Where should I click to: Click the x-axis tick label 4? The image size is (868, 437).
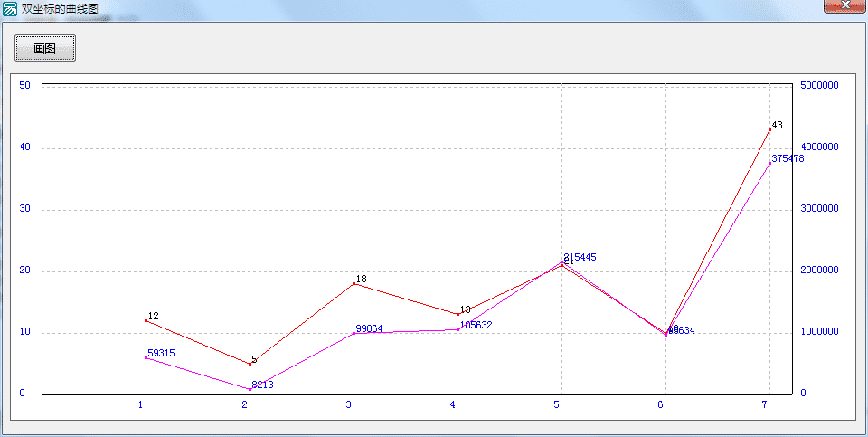click(x=453, y=404)
